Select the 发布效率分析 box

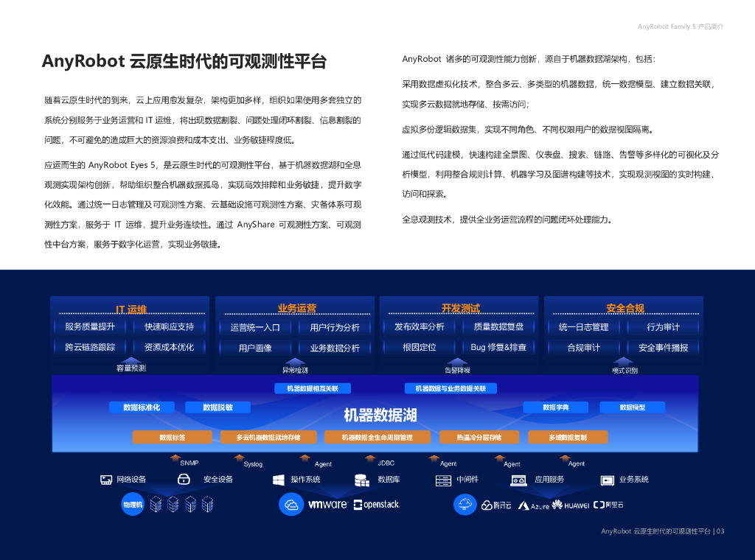pyautogui.click(x=420, y=326)
